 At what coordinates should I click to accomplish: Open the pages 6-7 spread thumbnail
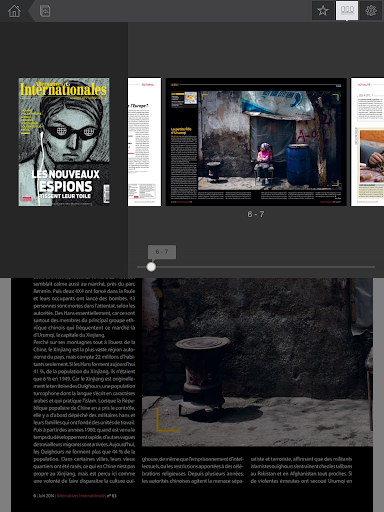(256, 142)
